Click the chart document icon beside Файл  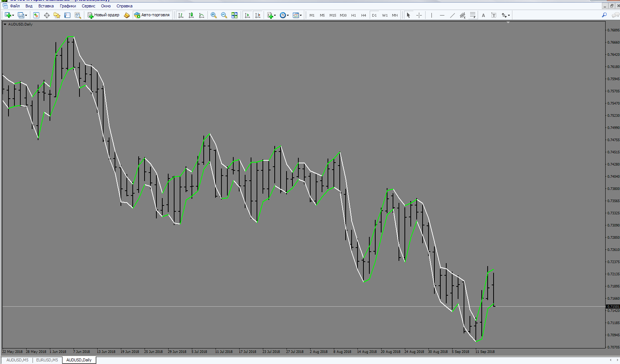(x=5, y=6)
